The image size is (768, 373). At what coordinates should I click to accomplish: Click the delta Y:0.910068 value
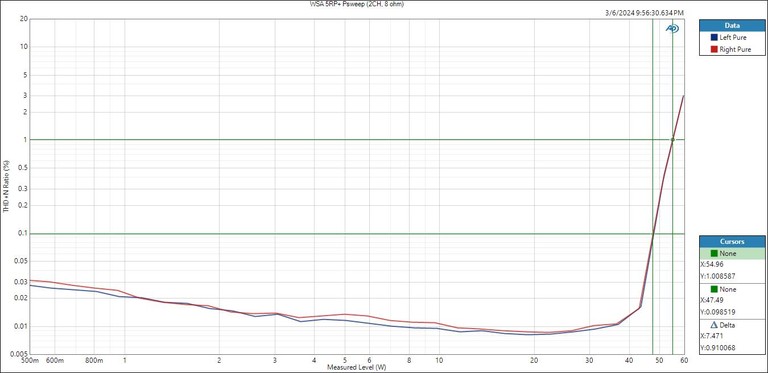pyautogui.click(x=718, y=348)
